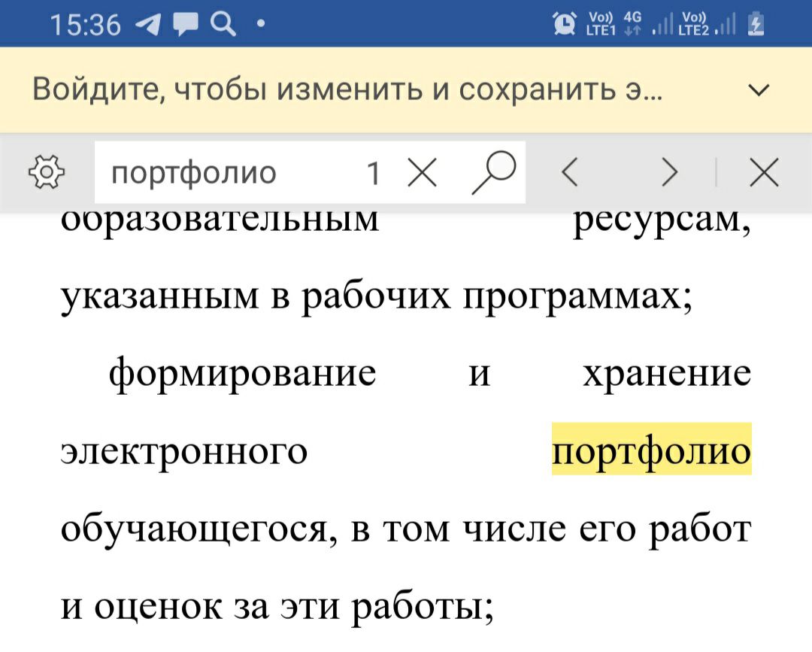This screenshot has height=652, width=812.
Task: Open search settings gear icon
Action: 47,172
